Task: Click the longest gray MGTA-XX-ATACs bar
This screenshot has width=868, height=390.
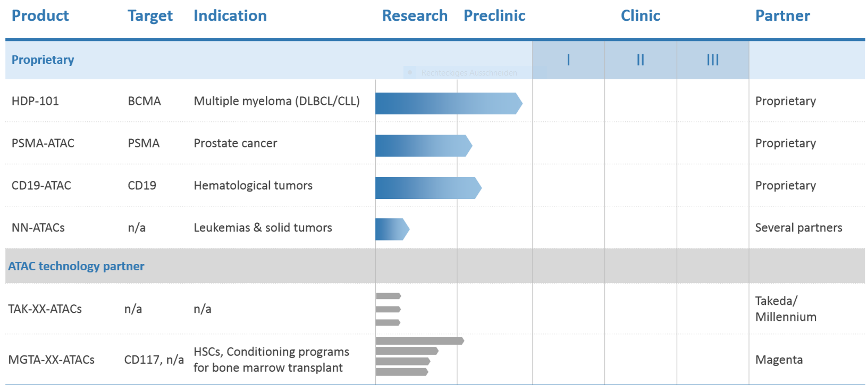Action: point(419,341)
